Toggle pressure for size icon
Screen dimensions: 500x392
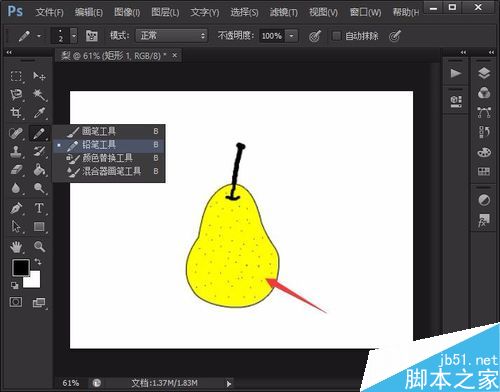(395, 36)
